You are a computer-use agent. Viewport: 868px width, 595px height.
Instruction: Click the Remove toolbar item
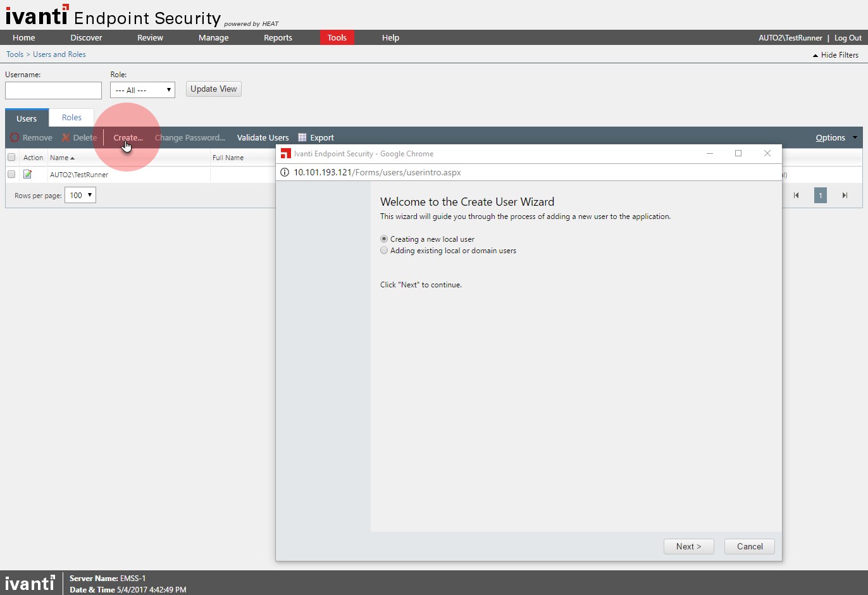pos(31,137)
